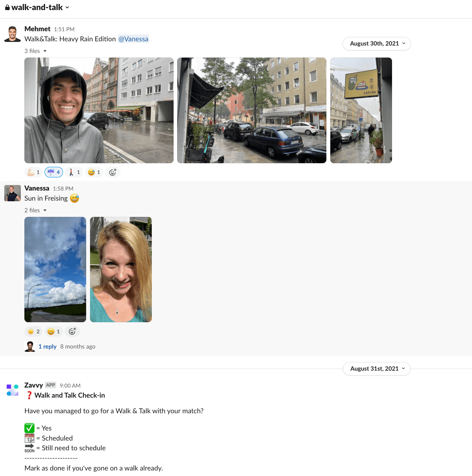472x476 pixels.
Task: Open Vanessa's profile avatar
Action: tap(12, 193)
